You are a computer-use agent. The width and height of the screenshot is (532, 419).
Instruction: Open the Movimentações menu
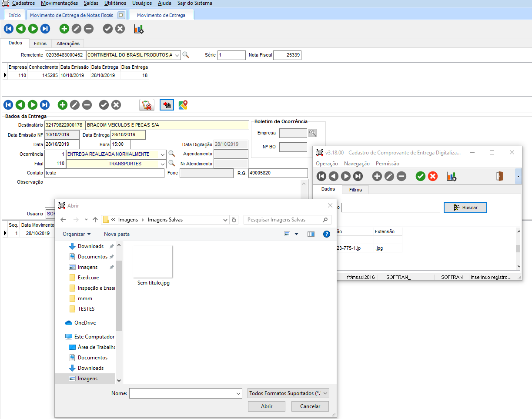[59, 3]
